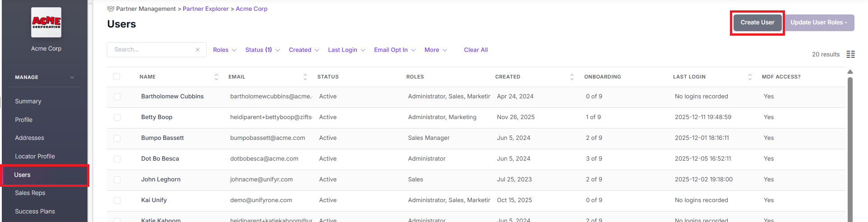Click Bumpo Bassett name
This screenshot has height=222, width=868.
(162, 138)
